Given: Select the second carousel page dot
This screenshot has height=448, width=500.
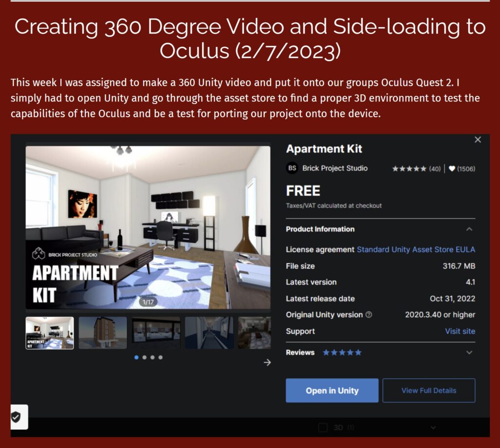Looking at the screenshot, I should (x=145, y=357).
